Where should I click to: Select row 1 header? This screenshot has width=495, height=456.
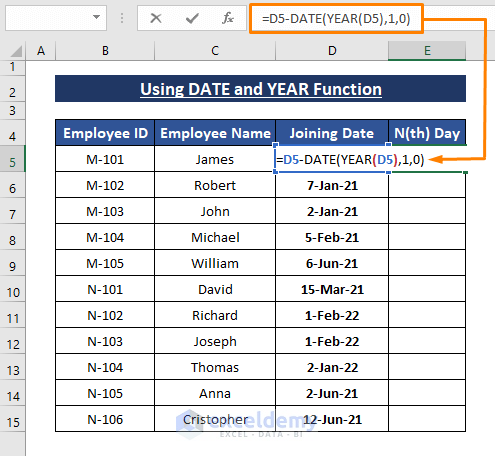point(12,67)
